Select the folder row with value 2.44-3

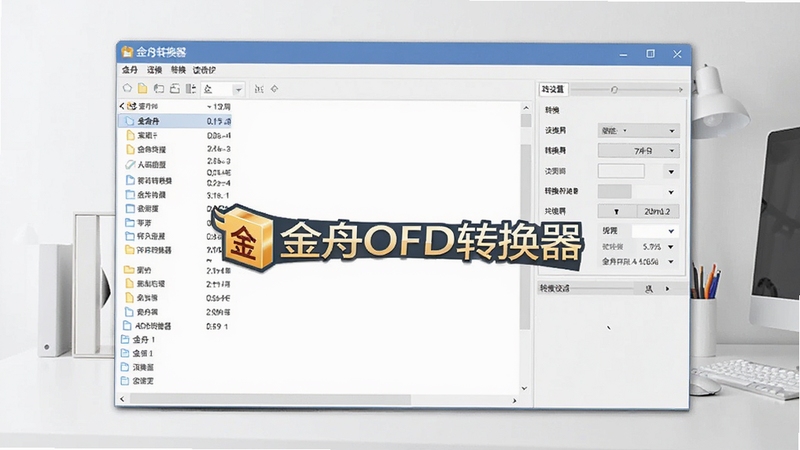[176, 149]
